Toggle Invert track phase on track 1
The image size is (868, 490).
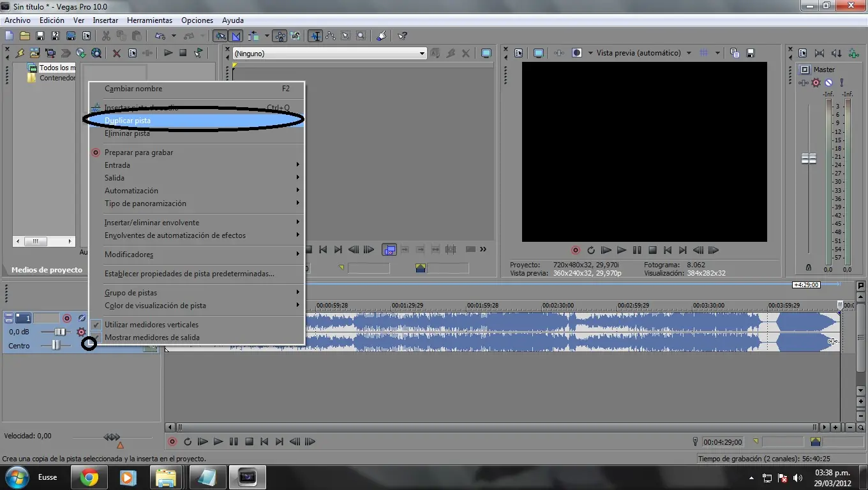point(82,318)
